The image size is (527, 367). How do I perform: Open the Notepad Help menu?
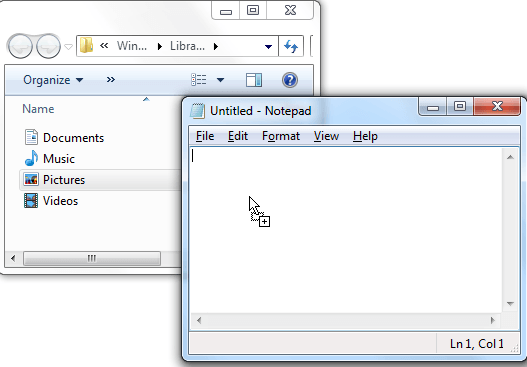click(365, 136)
